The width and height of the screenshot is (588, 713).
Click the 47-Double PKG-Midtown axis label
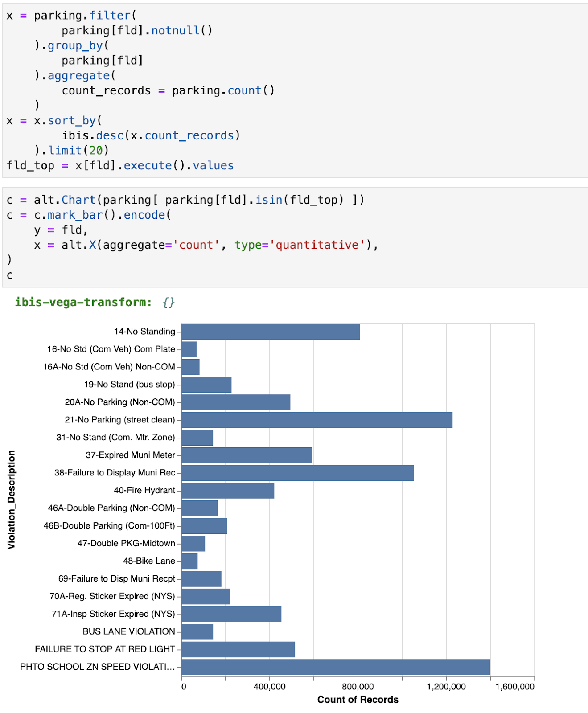(126, 543)
